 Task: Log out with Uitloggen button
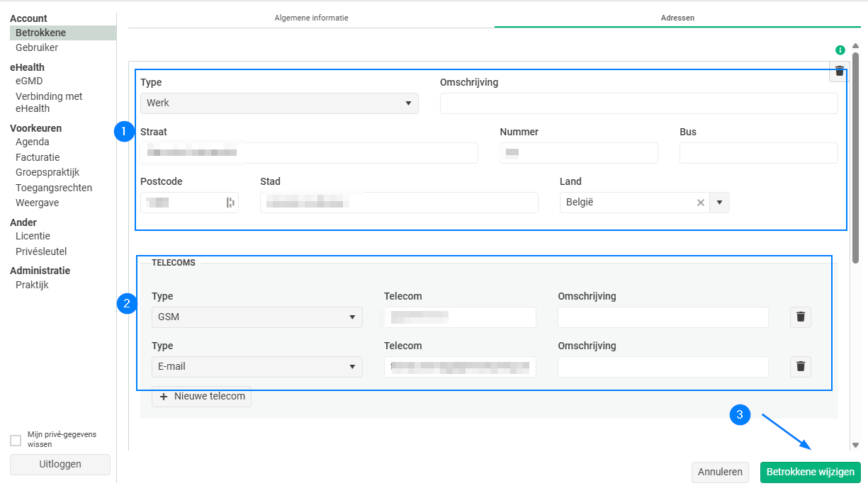tap(60, 465)
